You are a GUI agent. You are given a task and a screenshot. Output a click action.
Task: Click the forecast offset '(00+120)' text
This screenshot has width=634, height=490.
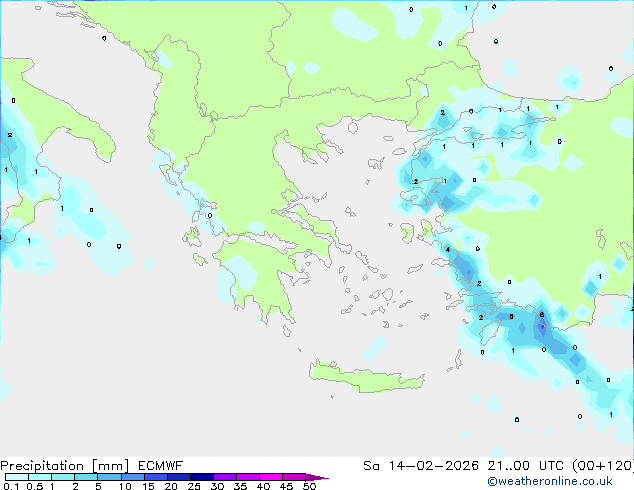[x=603, y=466]
